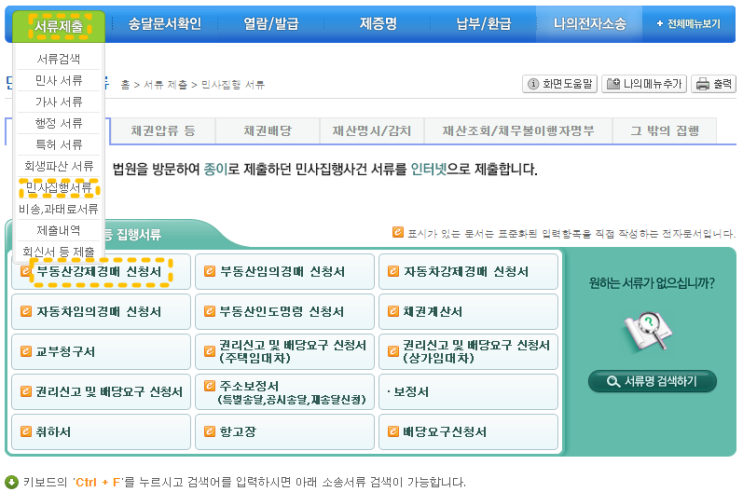
Task: Select 회신서 등 제출 in the dropdown
Action: pyautogui.click(x=59, y=251)
